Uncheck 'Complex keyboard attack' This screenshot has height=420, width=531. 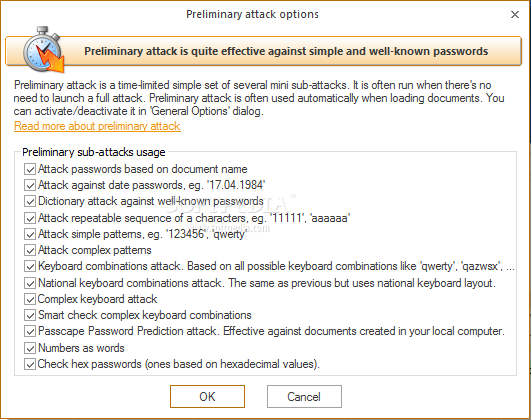30,299
